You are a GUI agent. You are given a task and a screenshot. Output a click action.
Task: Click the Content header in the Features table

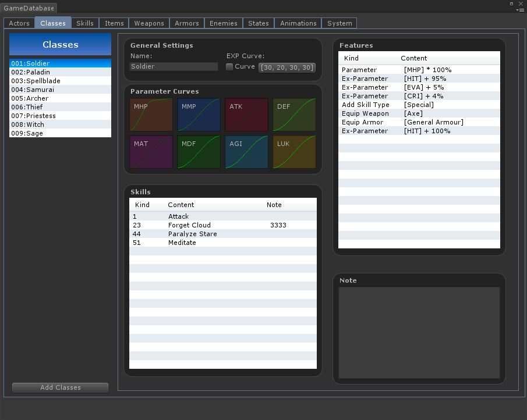[x=413, y=58]
